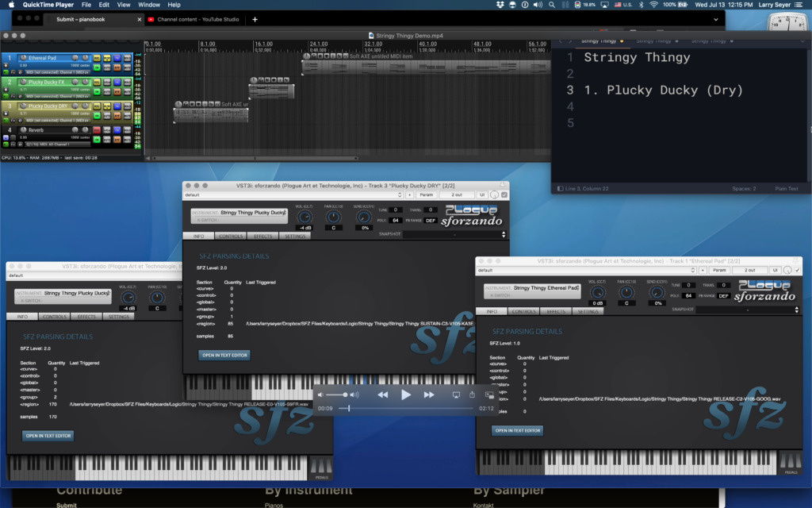
Task: Seek in the QuickTime playback progress bar
Action: pyautogui.click(x=406, y=409)
